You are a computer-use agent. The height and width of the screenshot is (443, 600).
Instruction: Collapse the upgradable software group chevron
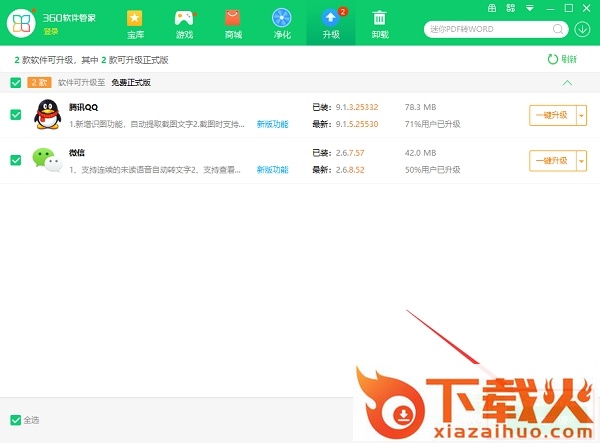[567, 83]
